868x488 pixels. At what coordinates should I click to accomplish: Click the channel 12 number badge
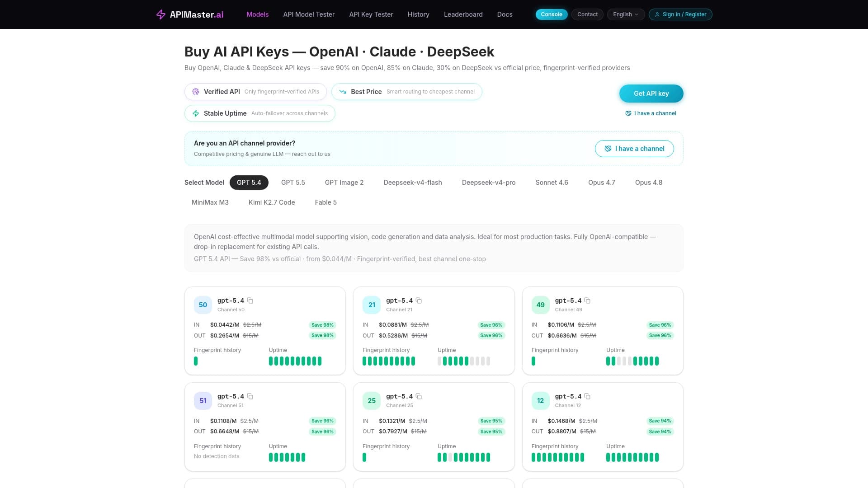pos(540,401)
